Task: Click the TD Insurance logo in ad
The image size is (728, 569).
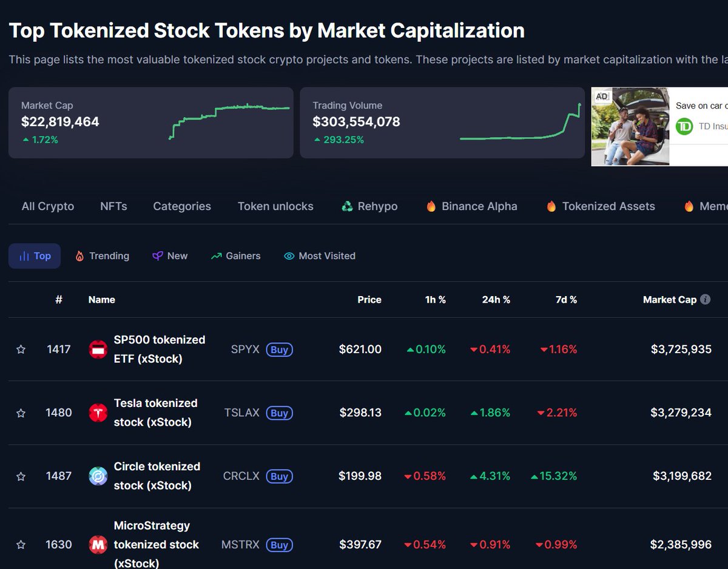Action: click(x=684, y=126)
